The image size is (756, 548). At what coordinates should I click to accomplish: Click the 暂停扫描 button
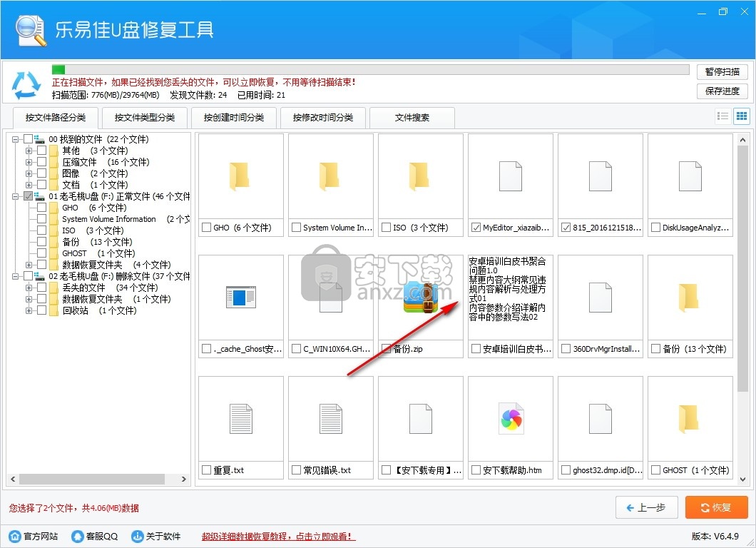[x=722, y=72]
